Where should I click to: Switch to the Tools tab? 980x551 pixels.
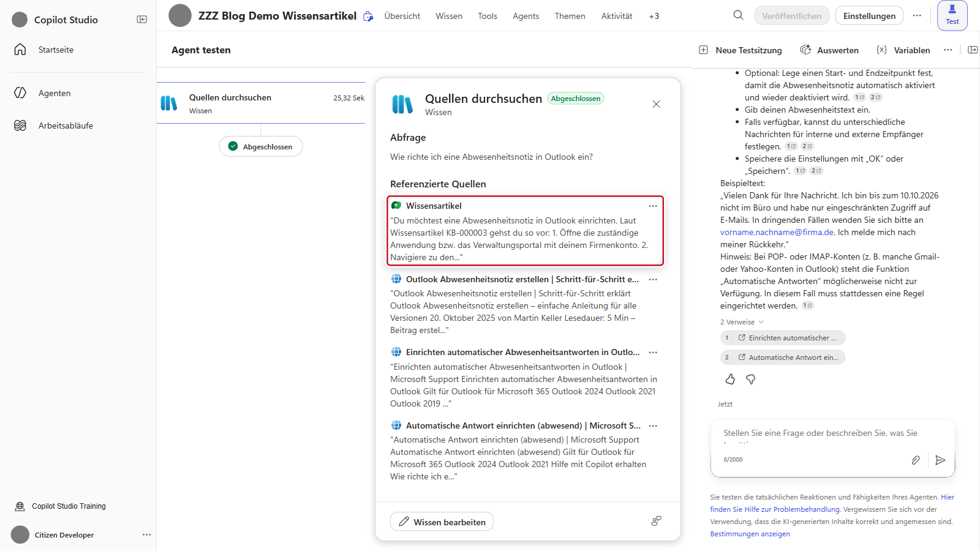[x=488, y=16]
